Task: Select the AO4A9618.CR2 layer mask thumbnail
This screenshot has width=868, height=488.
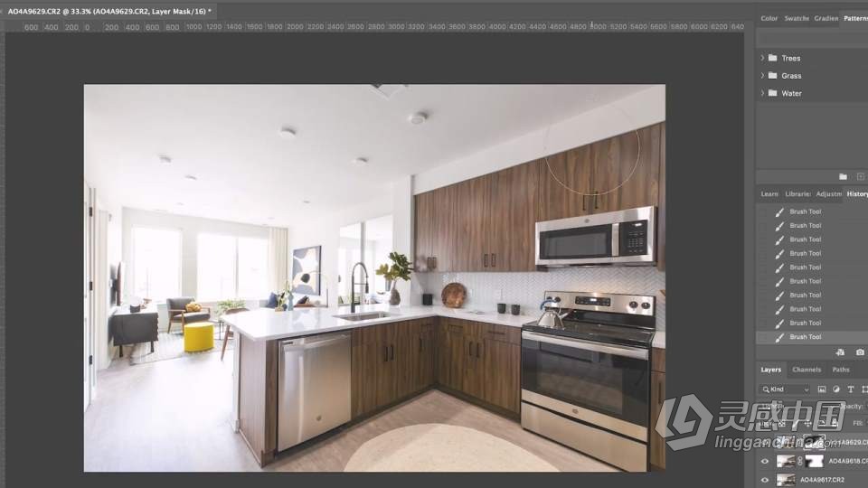Action: [x=815, y=461]
